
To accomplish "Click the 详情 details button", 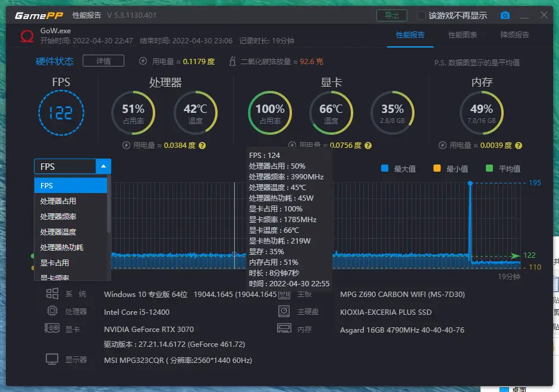I will pyautogui.click(x=103, y=61).
